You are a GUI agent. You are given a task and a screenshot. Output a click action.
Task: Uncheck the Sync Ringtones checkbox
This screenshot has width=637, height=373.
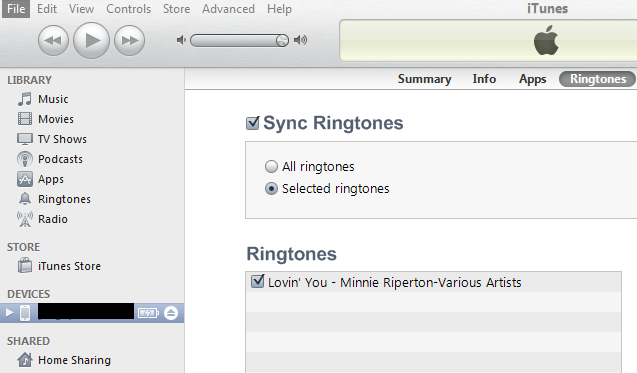[x=253, y=123]
